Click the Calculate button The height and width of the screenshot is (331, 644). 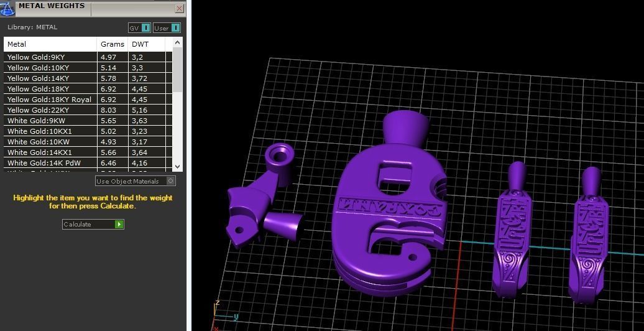tap(93, 224)
